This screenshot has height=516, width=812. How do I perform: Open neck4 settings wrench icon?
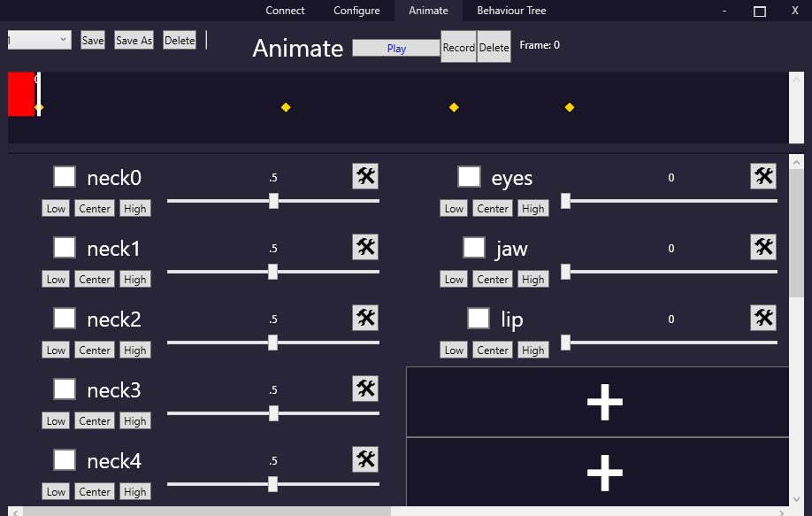pyautogui.click(x=365, y=459)
